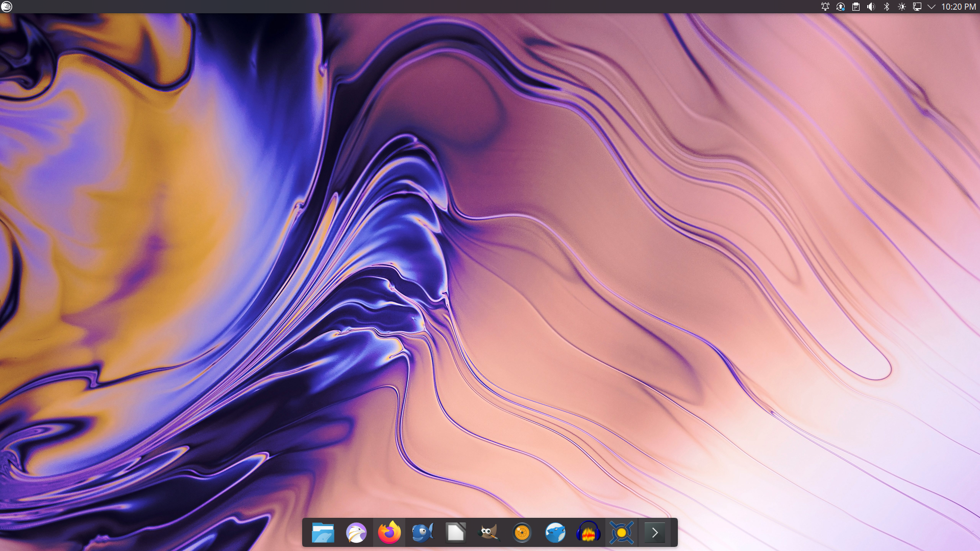Launch the Bluefish editor from dock
The height and width of the screenshot is (551, 980).
pos(422,533)
